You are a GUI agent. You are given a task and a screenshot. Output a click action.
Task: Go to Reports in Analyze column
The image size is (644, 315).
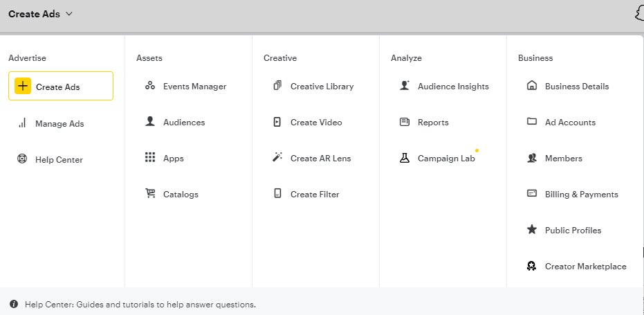tap(433, 123)
